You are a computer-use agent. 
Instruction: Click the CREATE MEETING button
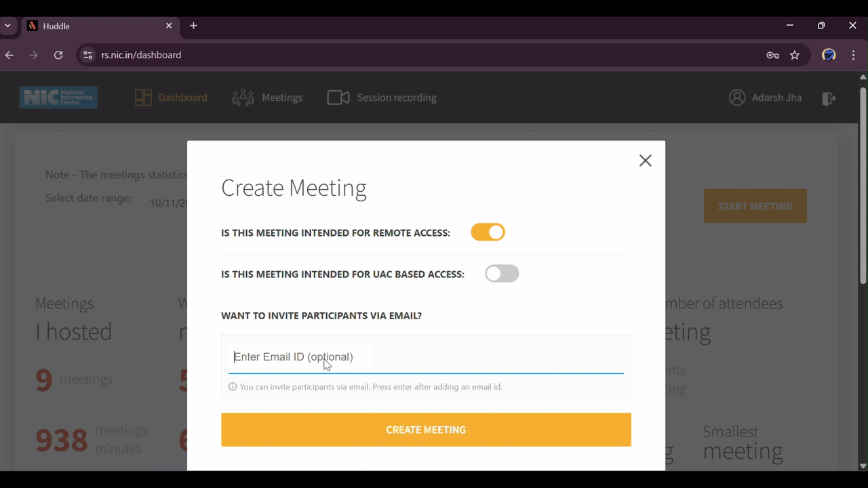426,429
